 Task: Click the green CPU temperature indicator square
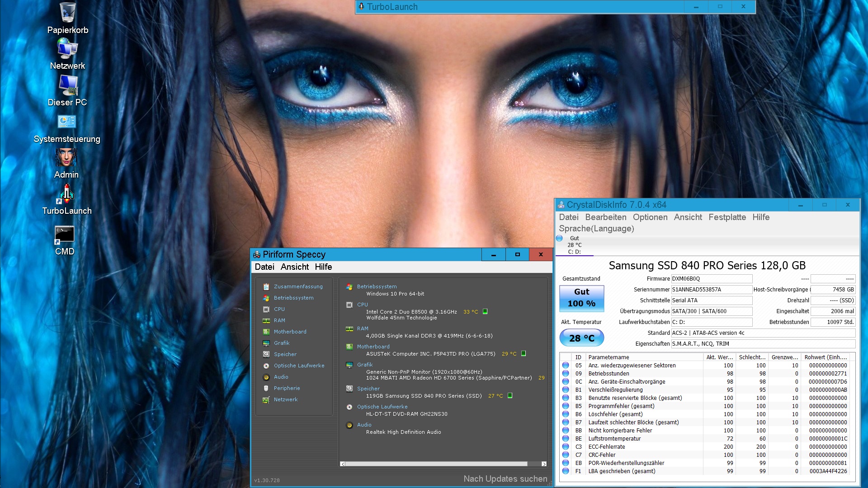pyautogui.click(x=485, y=311)
